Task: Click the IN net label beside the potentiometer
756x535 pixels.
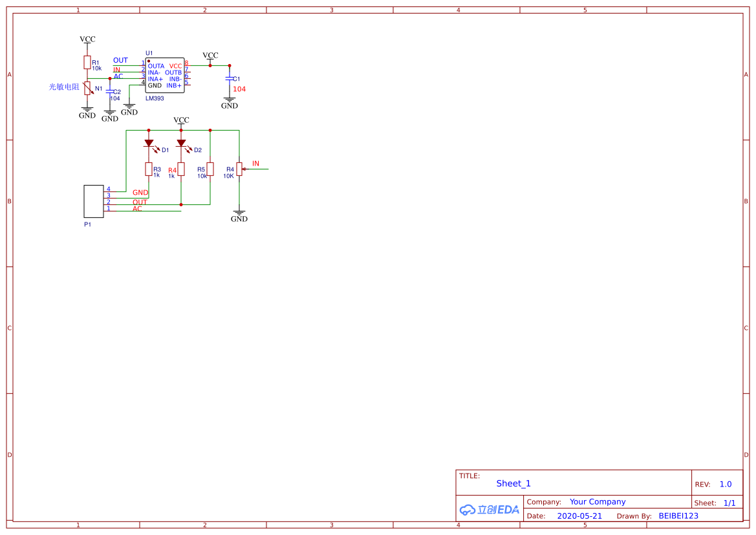Action: (x=255, y=164)
